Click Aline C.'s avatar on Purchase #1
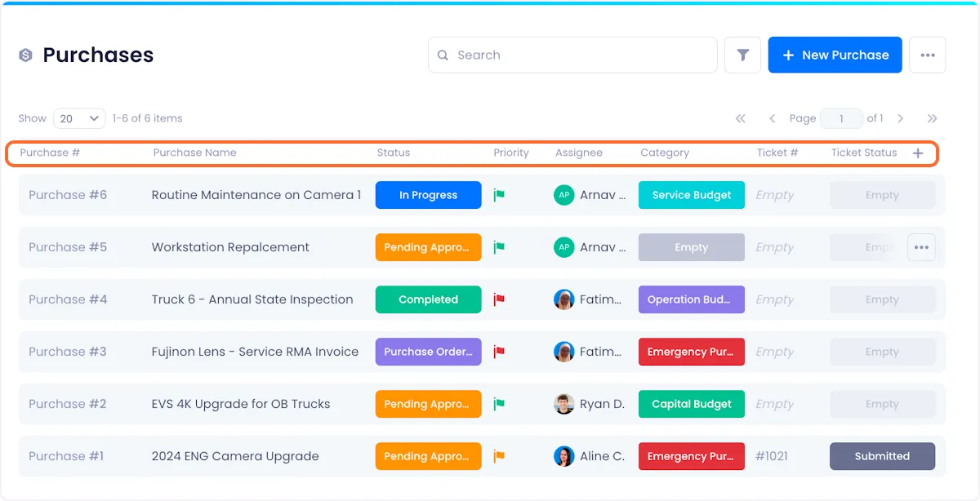 [564, 456]
